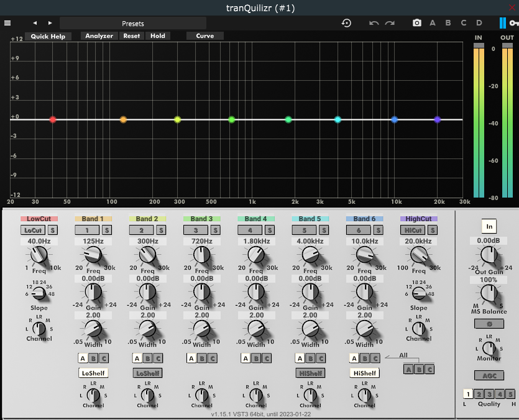Undo the last change
519x420 pixels.
(x=374, y=23)
